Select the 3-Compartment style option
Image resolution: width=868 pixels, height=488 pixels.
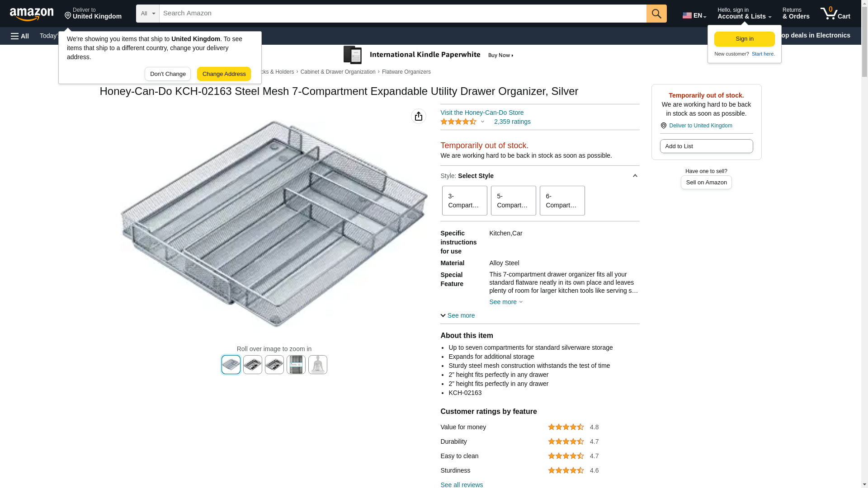click(x=464, y=201)
